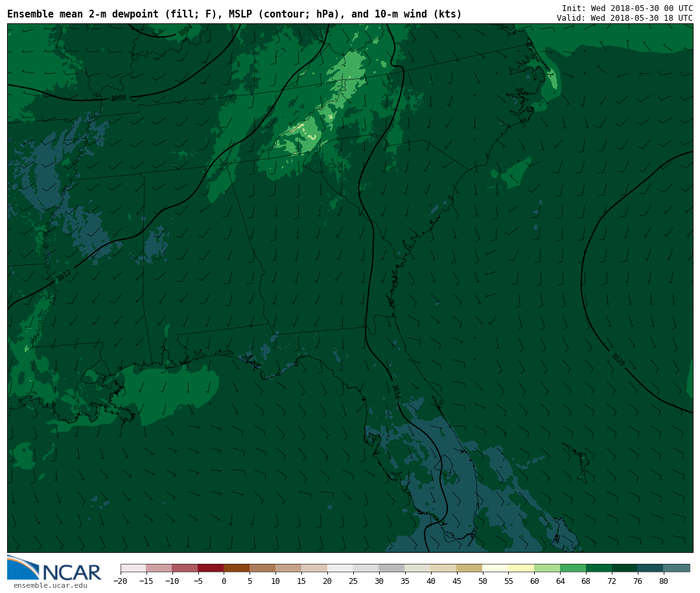Click the colorbar tick label 40
Viewport: 700px width, 593px height.
(x=431, y=581)
